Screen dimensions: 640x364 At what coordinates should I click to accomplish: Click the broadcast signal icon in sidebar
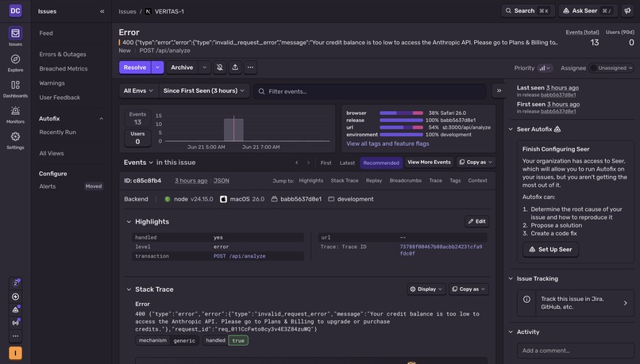point(15,323)
